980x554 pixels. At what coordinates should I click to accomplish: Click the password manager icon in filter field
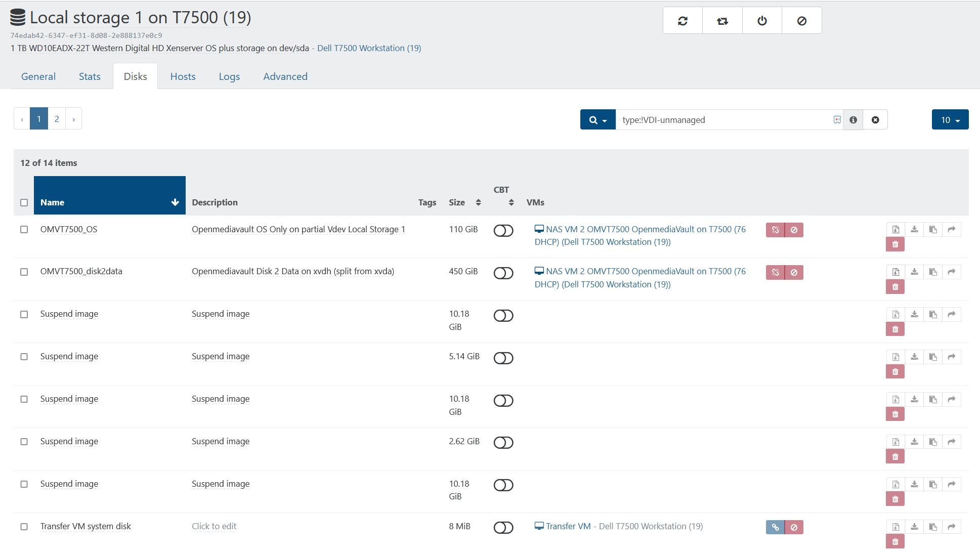(x=837, y=120)
